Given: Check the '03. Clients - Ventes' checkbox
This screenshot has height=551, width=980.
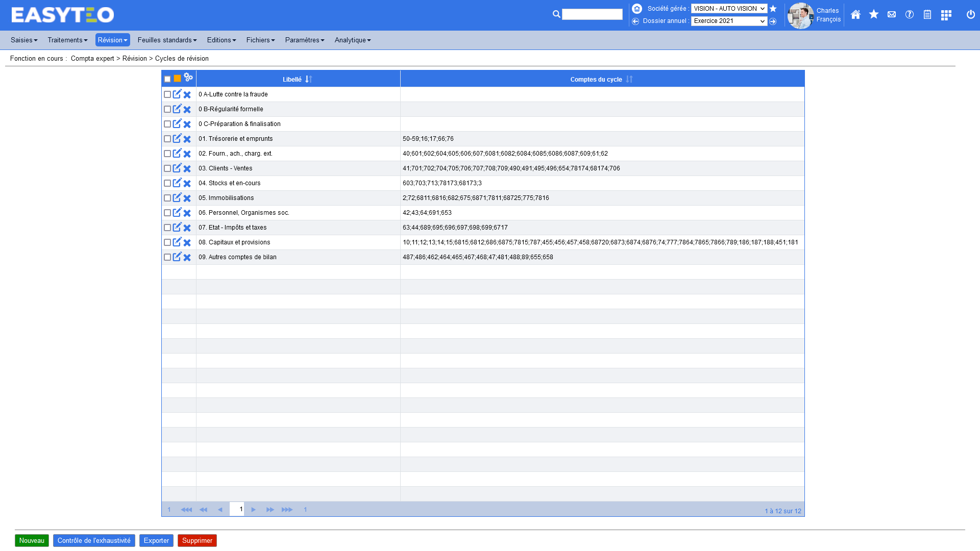Looking at the screenshot, I should coord(167,168).
